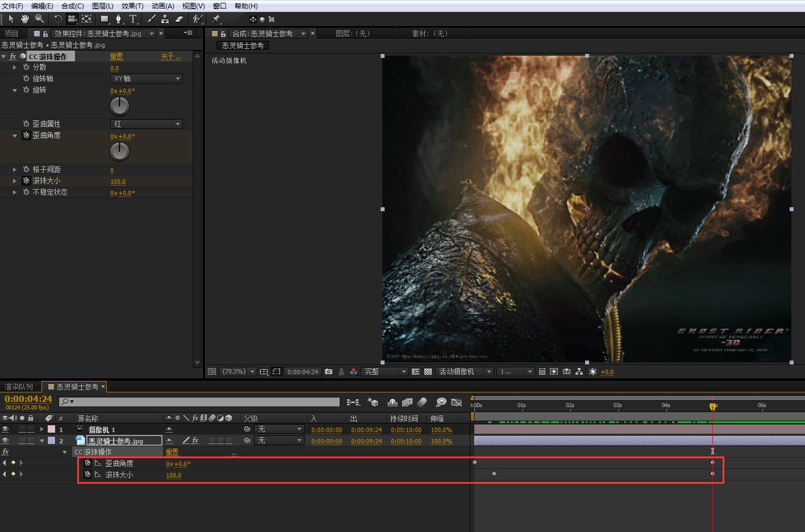This screenshot has height=532, width=805.
Task: Pick the Pen tool
Action: 119,19
